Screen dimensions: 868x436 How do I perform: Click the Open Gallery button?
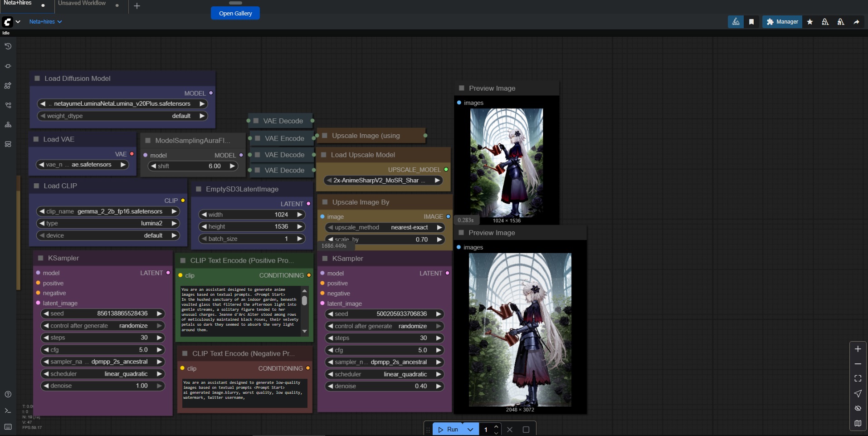[x=235, y=13]
